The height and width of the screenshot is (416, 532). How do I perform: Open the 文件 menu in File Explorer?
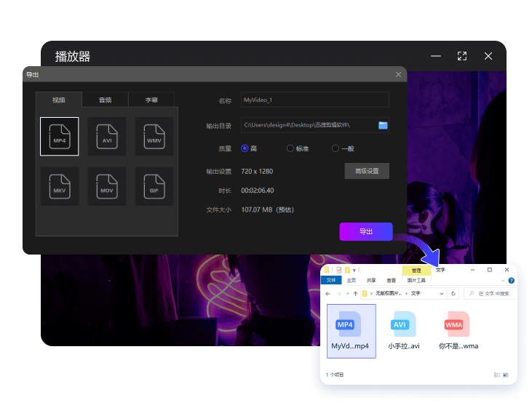coord(331,280)
